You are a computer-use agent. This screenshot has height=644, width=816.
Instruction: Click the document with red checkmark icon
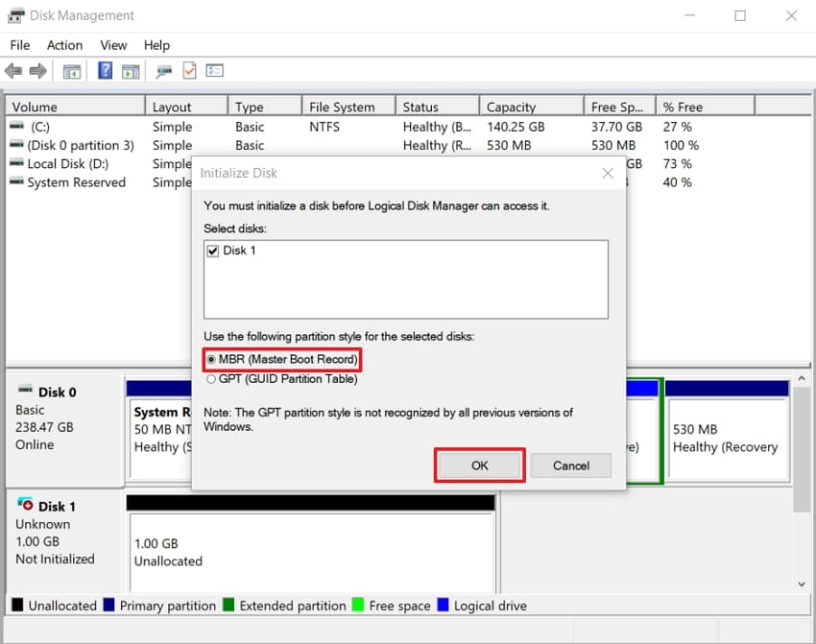pos(188,70)
